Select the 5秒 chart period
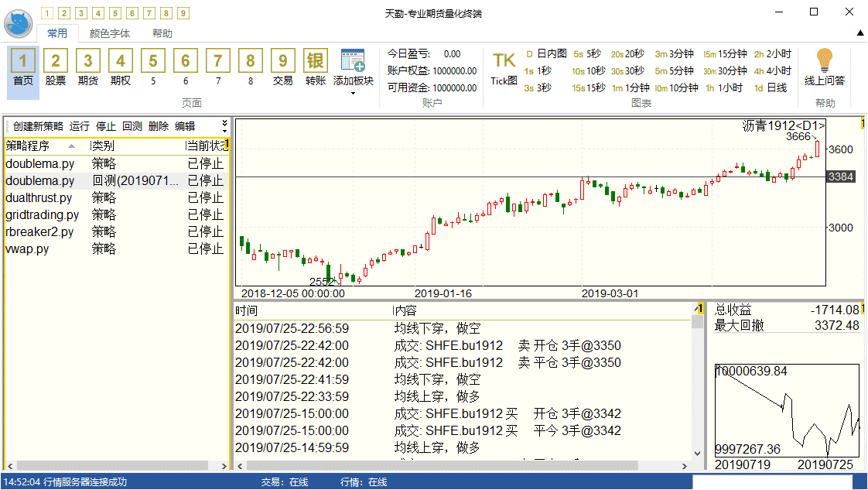868x490 pixels. pyautogui.click(x=587, y=53)
